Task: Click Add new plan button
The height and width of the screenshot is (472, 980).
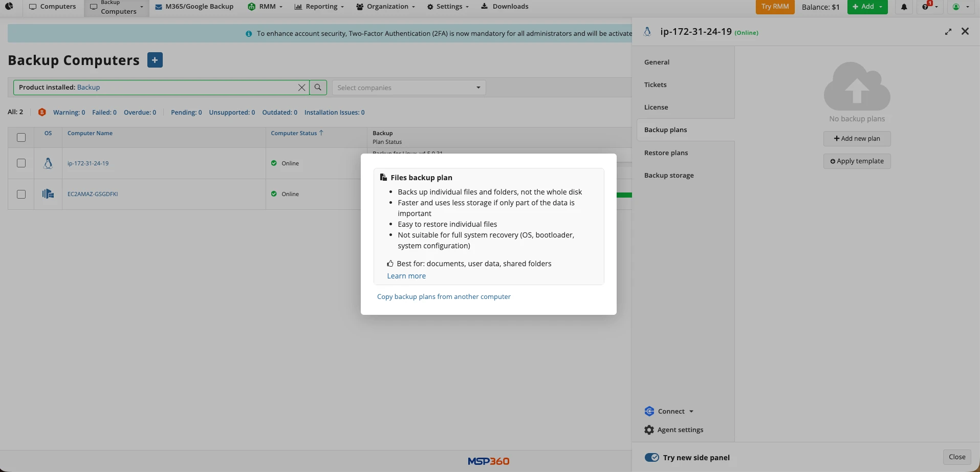Action: click(857, 139)
